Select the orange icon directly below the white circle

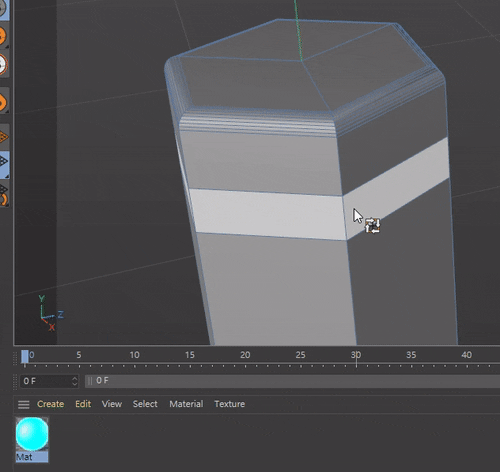tap(3, 101)
